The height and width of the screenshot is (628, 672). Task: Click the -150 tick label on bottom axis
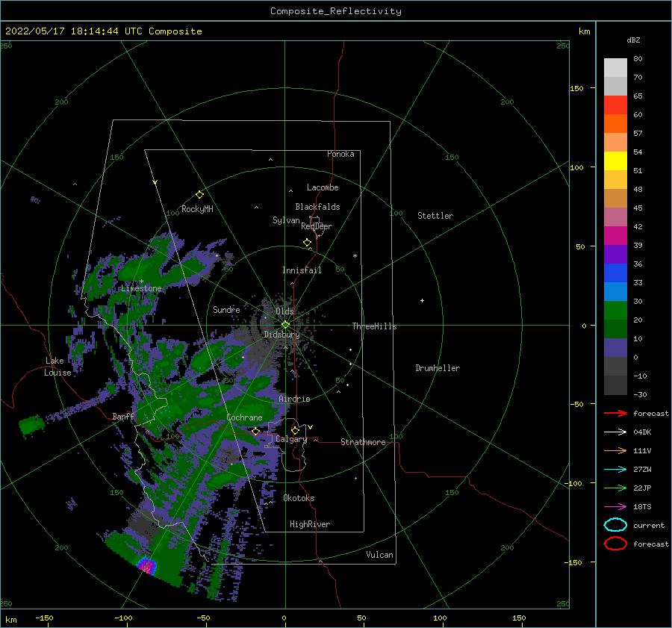click(44, 618)
